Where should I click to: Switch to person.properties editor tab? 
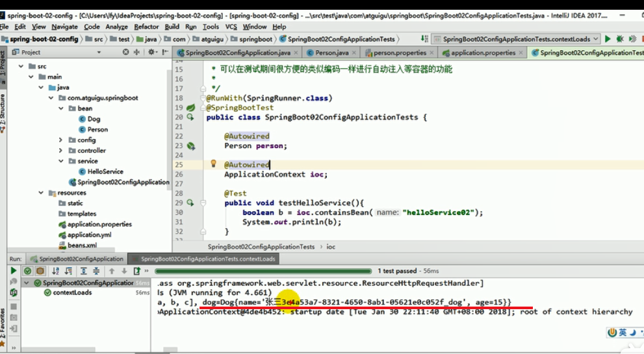[x=400, y=53]
